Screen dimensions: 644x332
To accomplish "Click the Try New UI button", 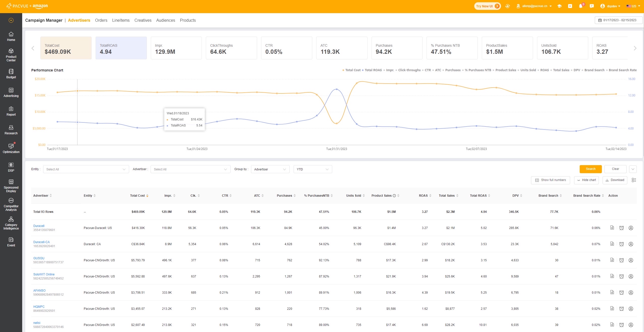I will [x=487, y=6].
